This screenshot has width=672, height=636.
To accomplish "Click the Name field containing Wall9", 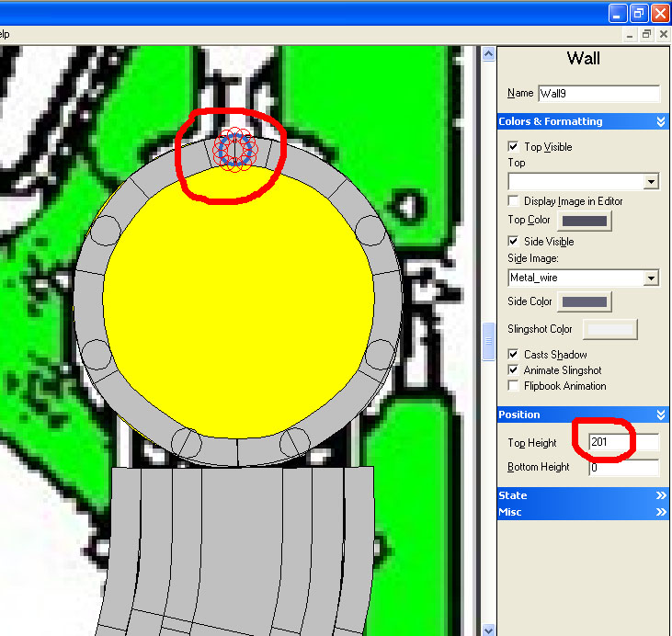I will click(x=598, y=94).
